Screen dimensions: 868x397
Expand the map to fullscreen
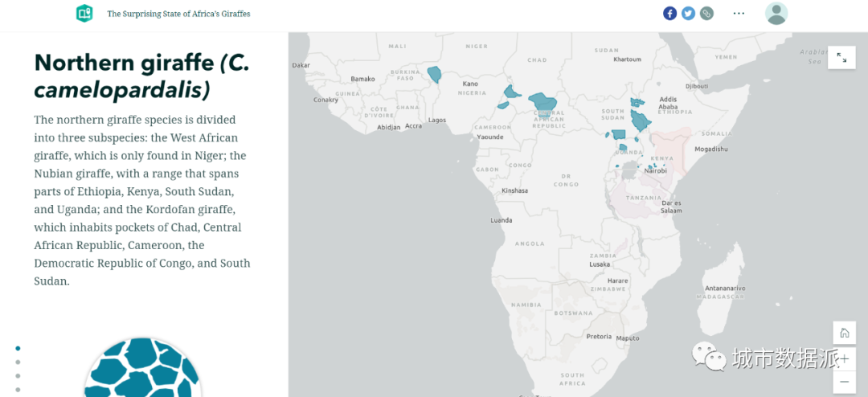[841, 58]
